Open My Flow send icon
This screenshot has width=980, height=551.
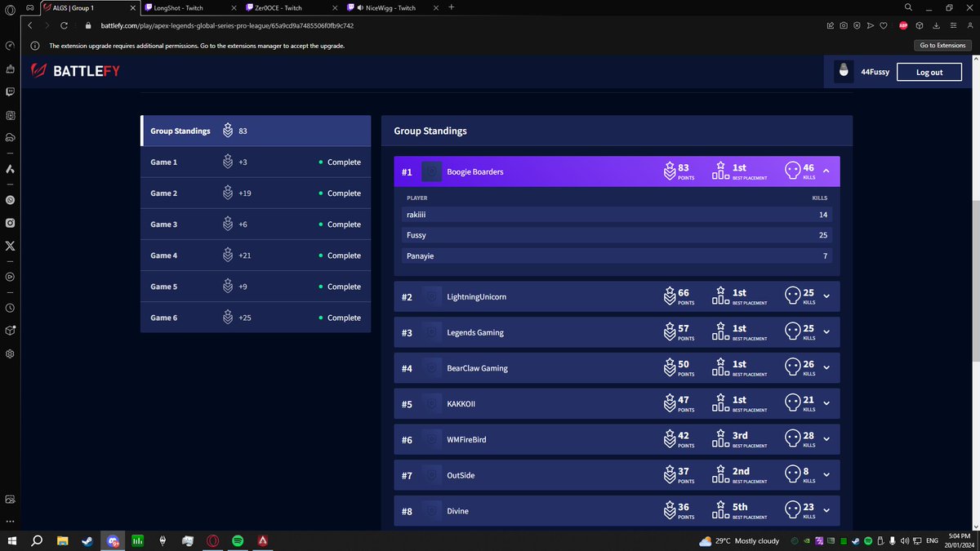(x=870, y=25)
